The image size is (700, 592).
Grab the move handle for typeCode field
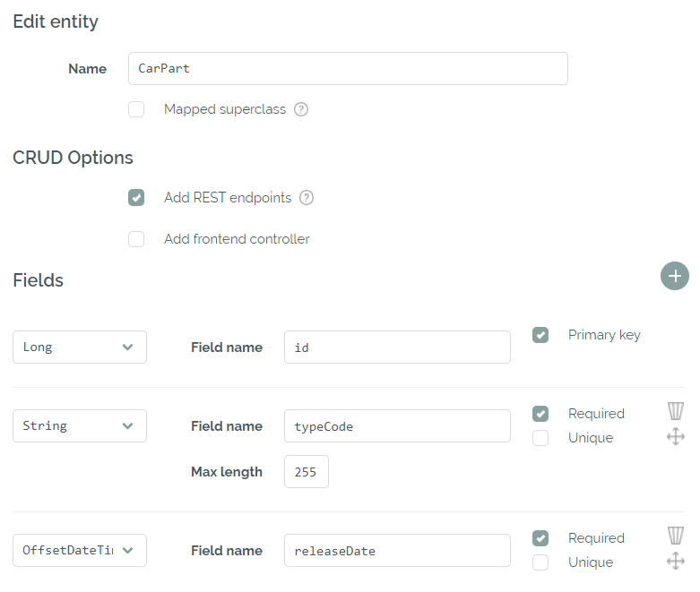(x=676, y=436)
